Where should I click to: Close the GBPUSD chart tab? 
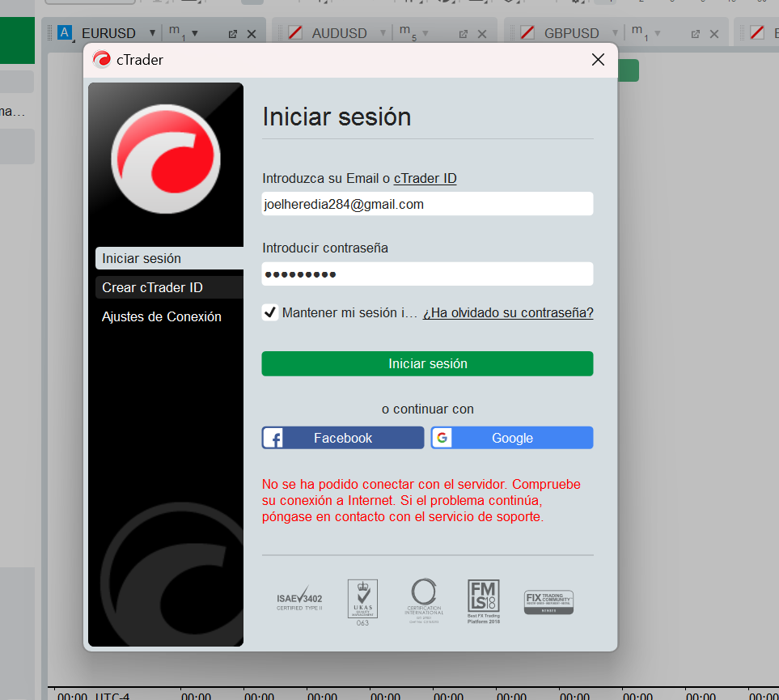point(714,34)
